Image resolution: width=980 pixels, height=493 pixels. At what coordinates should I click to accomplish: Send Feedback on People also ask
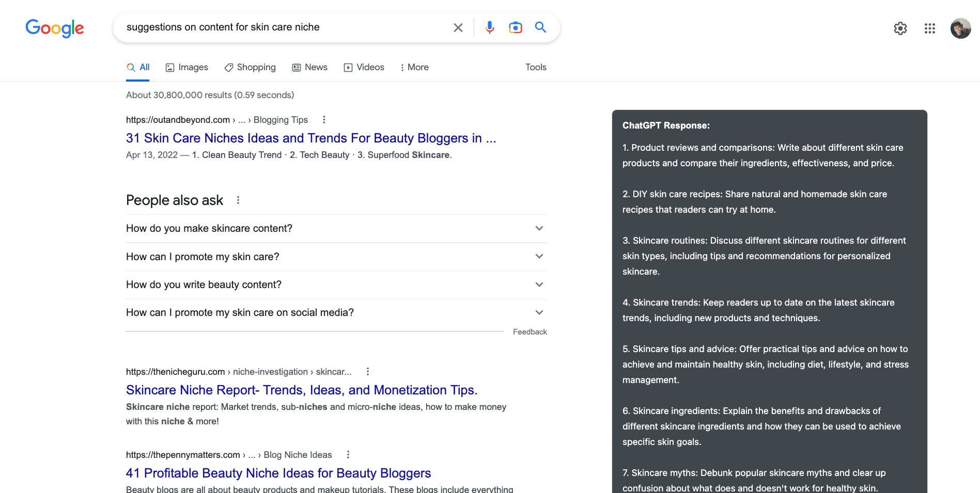click(x=530, y=331)
